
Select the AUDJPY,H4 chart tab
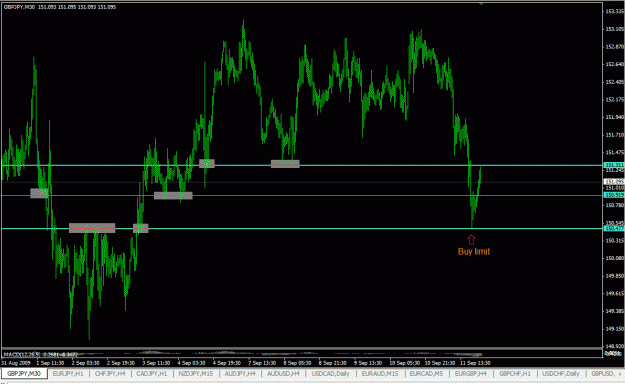click(240, 374)
